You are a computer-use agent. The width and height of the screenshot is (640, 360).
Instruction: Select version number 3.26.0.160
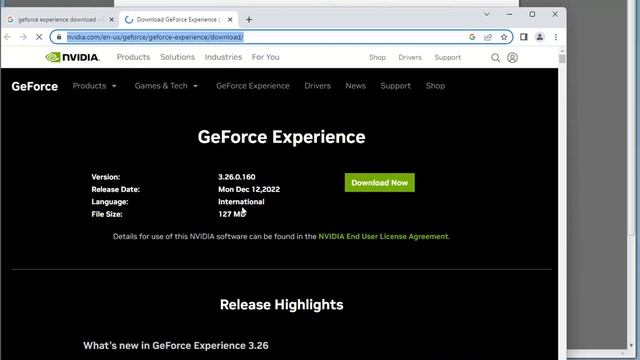[x=237, y=177]
